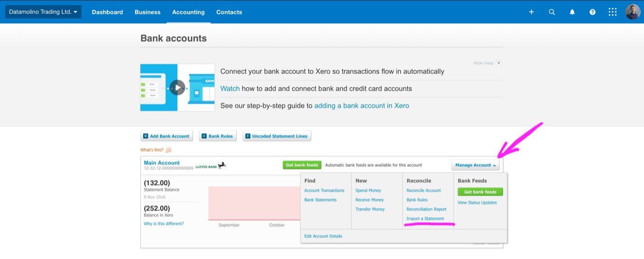Open the Datamolino Trading Ltd. organisation dropdown
This screenshot has height=259, width=644.
tap(43, 12)
